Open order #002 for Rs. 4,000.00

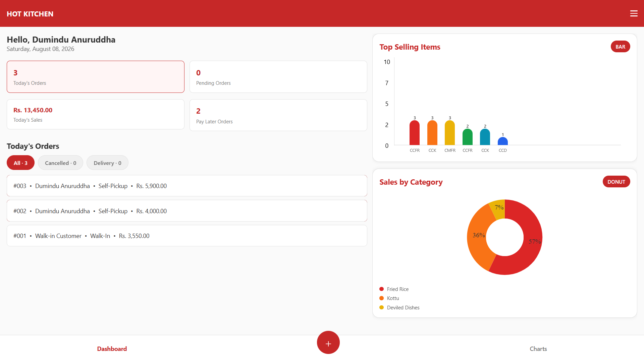pos(187,211)
